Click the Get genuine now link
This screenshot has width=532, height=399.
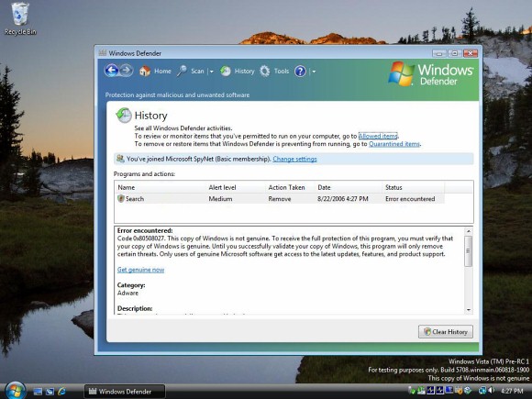point(140,270)
